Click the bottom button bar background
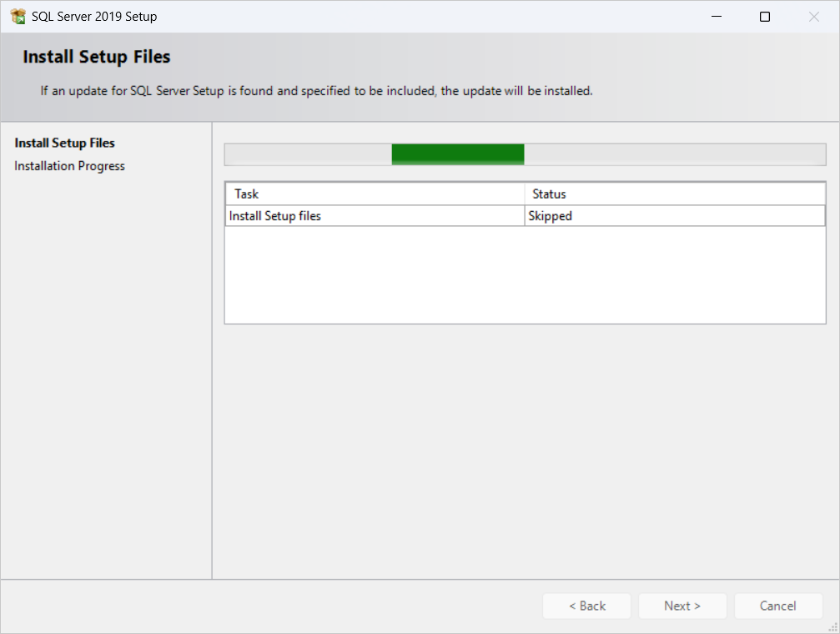840x634 pixels. point(334,606)
